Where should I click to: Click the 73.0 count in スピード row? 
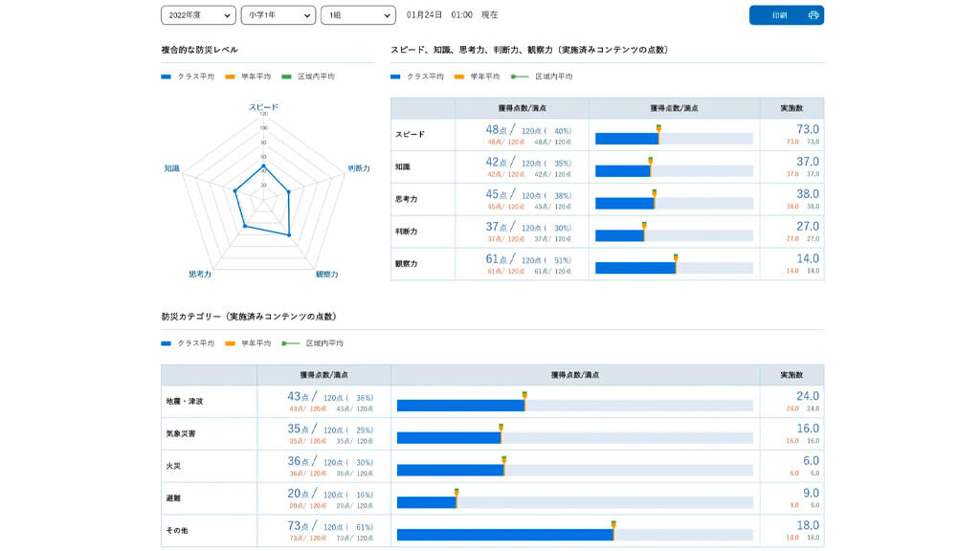click(808, 129)
